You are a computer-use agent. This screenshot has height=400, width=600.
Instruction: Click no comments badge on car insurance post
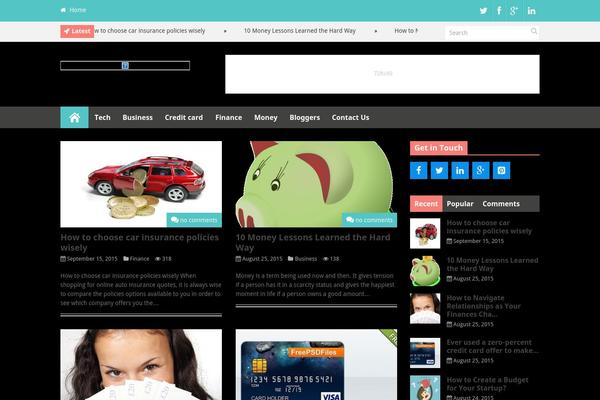tap(194, 220)
